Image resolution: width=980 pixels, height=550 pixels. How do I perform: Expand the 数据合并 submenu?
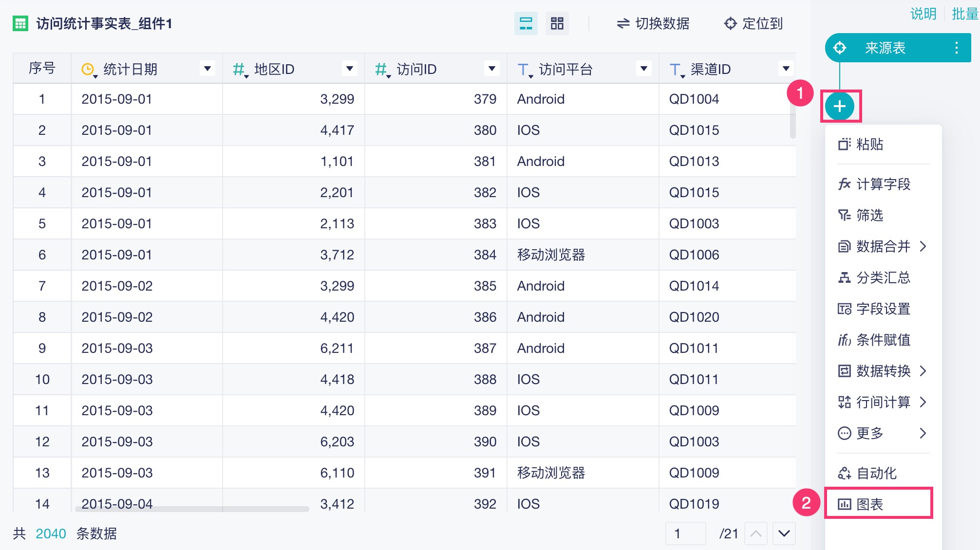(883, 246)
